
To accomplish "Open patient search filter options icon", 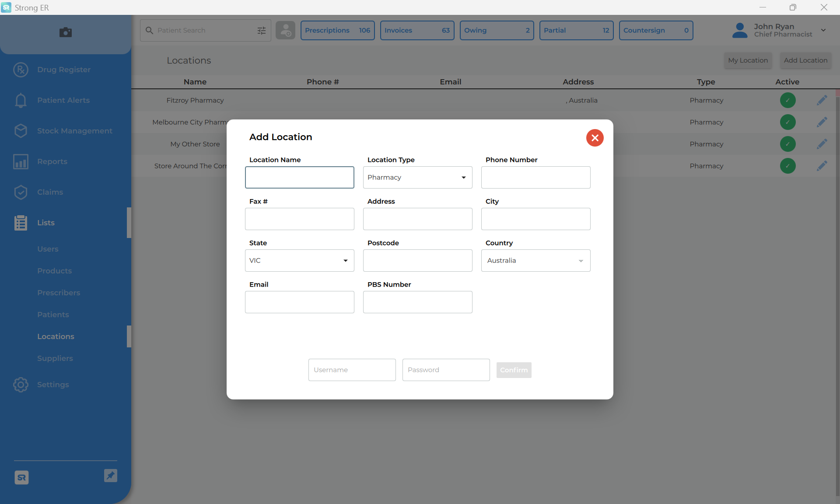I will coord(262,30).
